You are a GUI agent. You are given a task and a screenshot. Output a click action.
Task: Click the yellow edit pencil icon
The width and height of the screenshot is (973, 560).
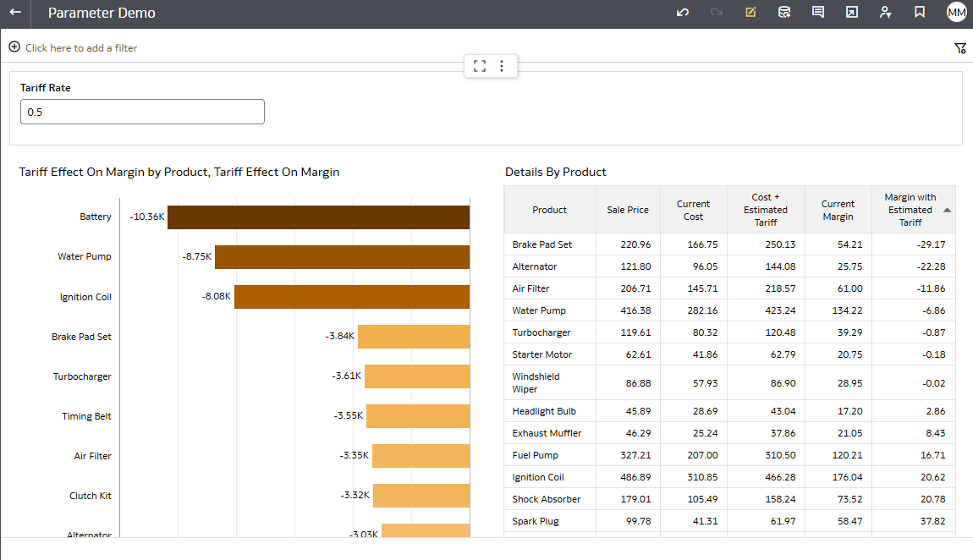tap(750, 13)
